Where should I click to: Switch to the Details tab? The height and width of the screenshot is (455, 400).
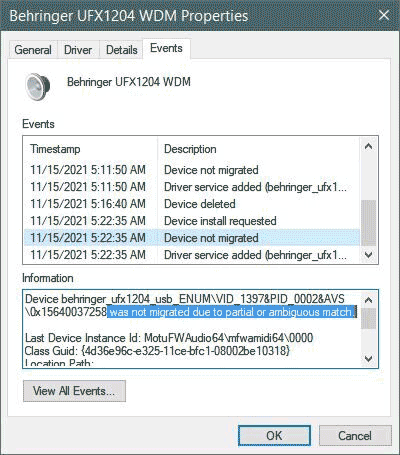[121, 50]
